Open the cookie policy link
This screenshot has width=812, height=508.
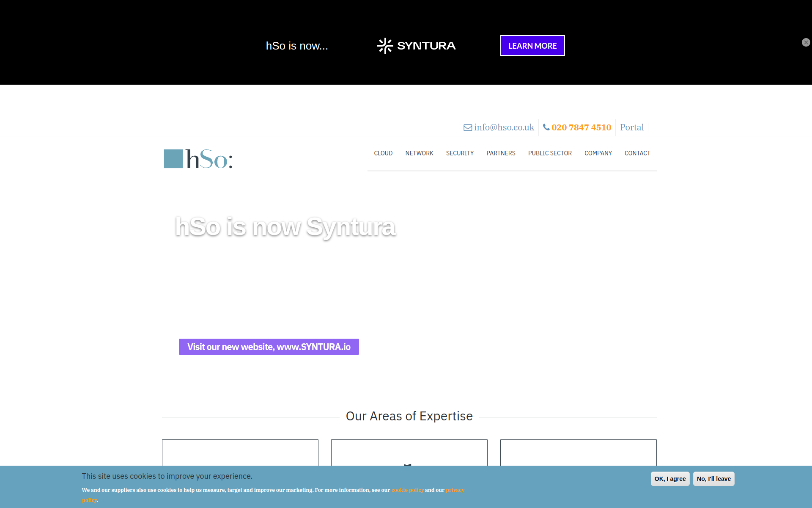click(x=407, y=490)
